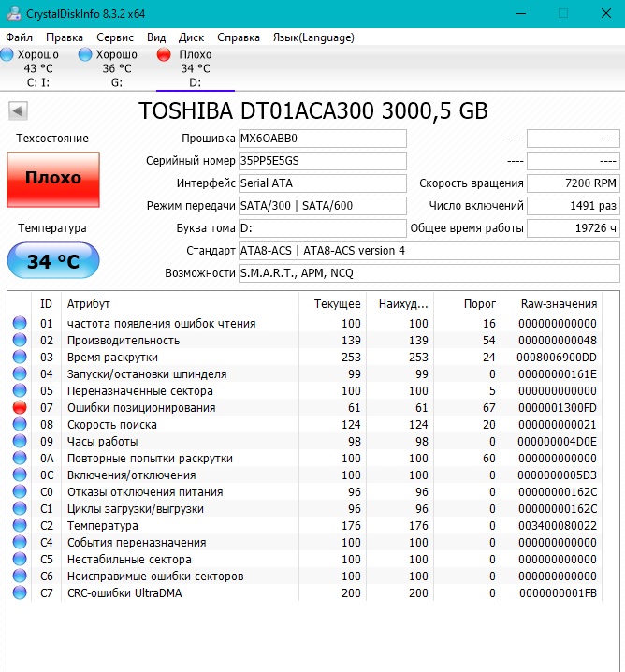625x672 pixels.
Task: Click the rotation speed field 7200 RPM
Action: tap(574, 183)
